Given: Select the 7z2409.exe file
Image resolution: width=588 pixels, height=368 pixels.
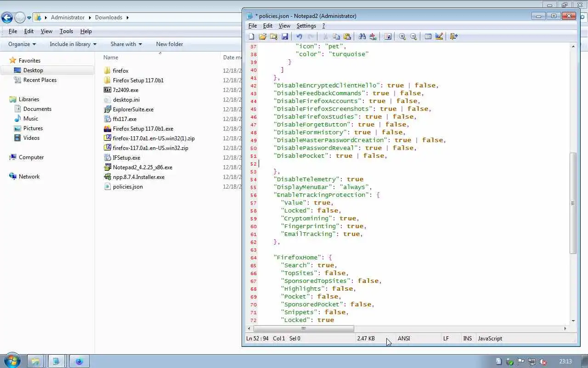Looking at the screenshot, I should click(x=125, y=90).
